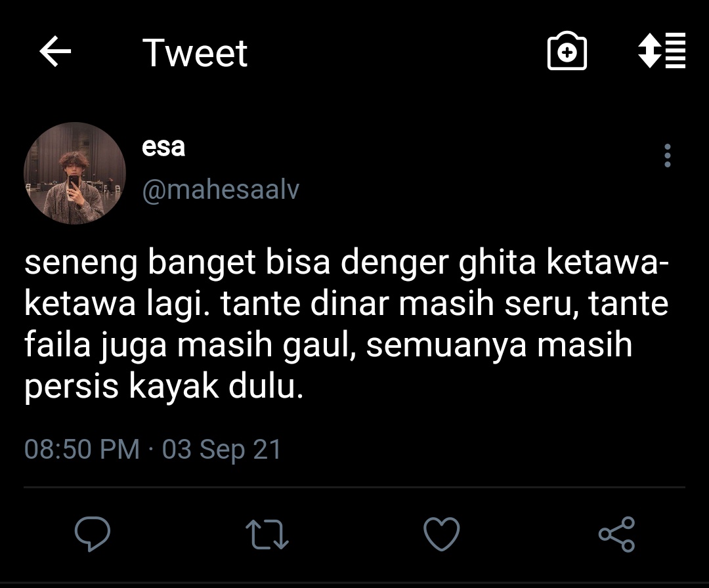Like the tweet with the heart
This screenshot has width=709, height=588.
tap(442, 534)
